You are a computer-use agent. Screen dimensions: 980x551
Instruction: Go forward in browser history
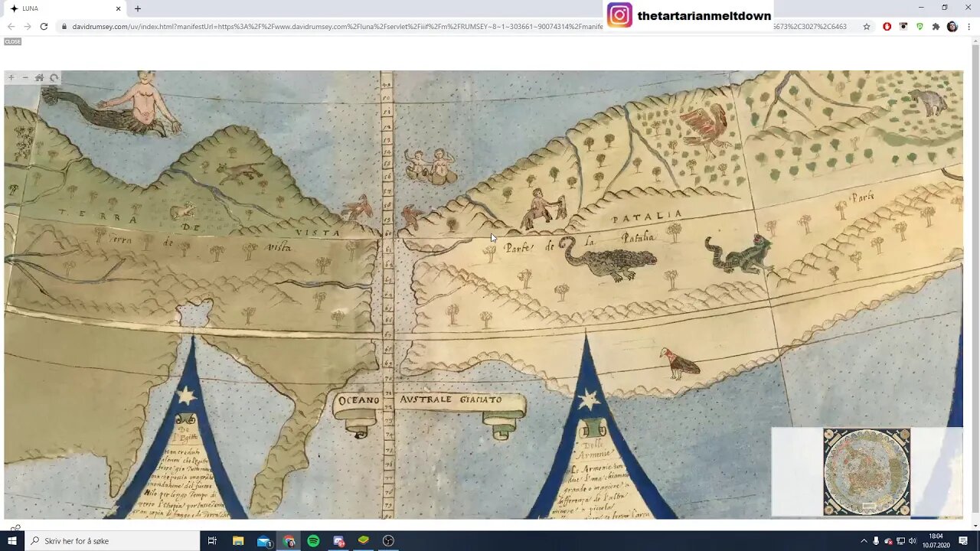[x=28, y=26]
